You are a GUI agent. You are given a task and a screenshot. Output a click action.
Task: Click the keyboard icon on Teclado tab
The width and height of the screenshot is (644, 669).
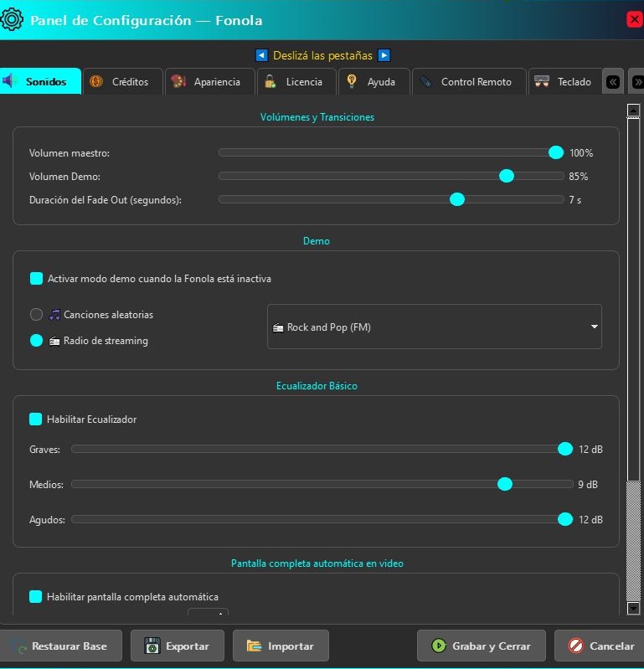(542, 81)
